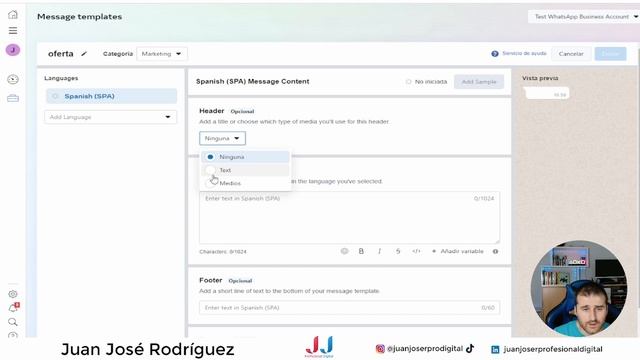This screenshot has height=360, width=640.
Task: Focus the Footer text input
Action: coord(349,308)
